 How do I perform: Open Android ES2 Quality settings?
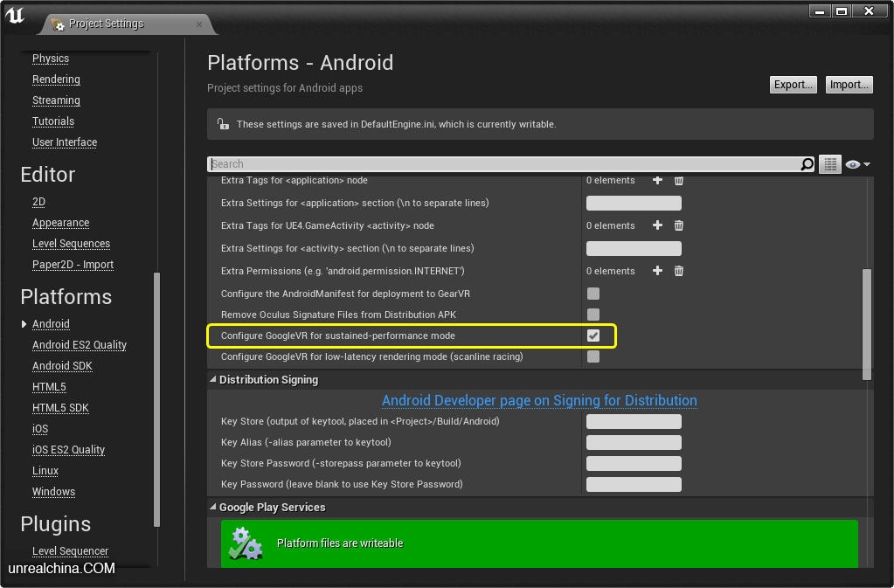(80, 345)
